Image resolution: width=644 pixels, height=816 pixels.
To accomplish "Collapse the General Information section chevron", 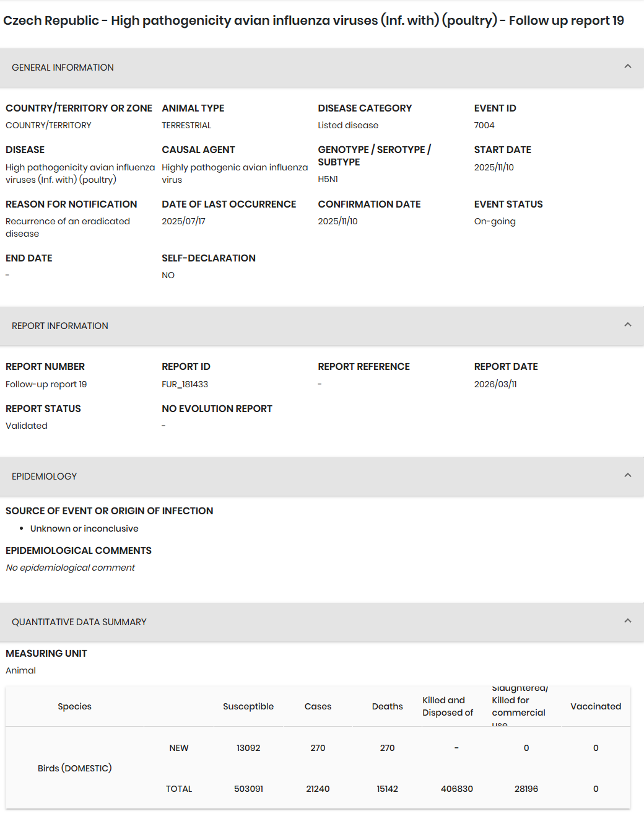I will click(627, 67).
